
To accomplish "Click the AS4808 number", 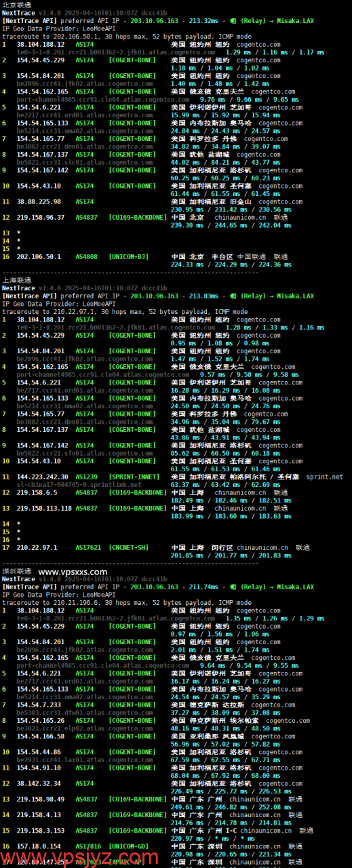I will [x=86, y=256].
